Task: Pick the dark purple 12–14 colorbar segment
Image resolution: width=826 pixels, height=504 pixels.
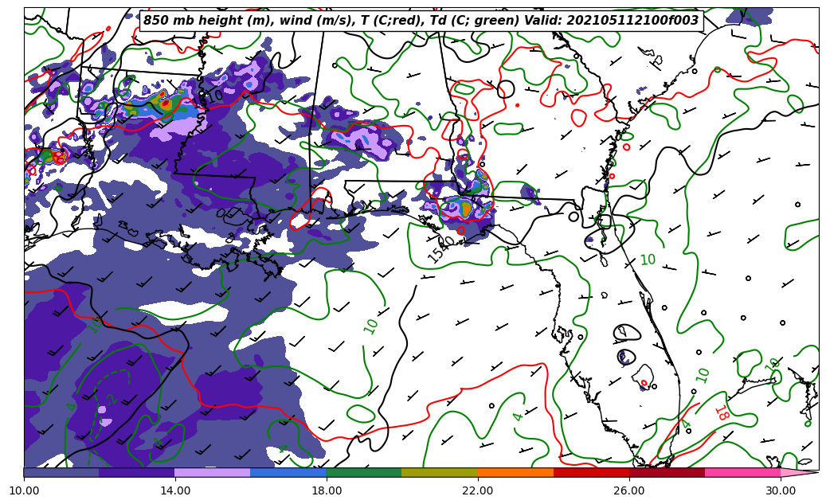Action: point(137,472)
